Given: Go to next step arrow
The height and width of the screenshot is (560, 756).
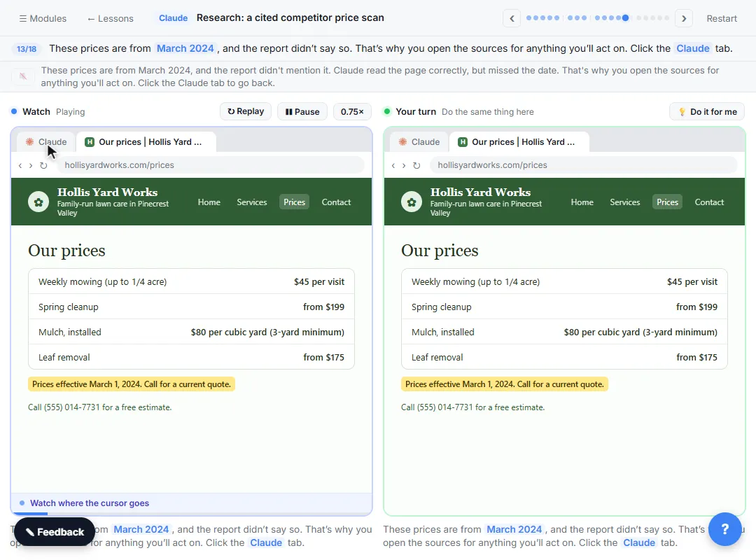Looking at the screenshot, I should [x=684, y=18].
